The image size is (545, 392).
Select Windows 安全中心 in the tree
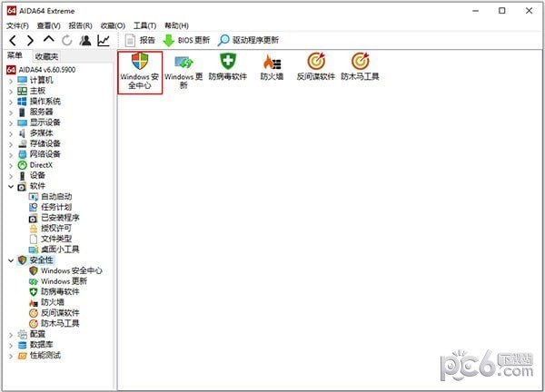[65, 270]
